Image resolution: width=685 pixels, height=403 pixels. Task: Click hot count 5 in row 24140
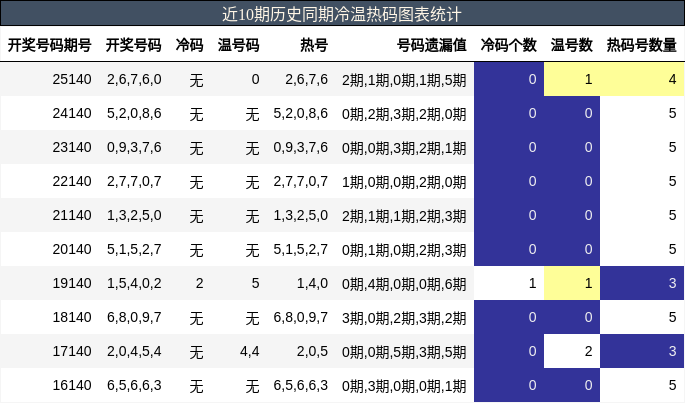[642, 113]
